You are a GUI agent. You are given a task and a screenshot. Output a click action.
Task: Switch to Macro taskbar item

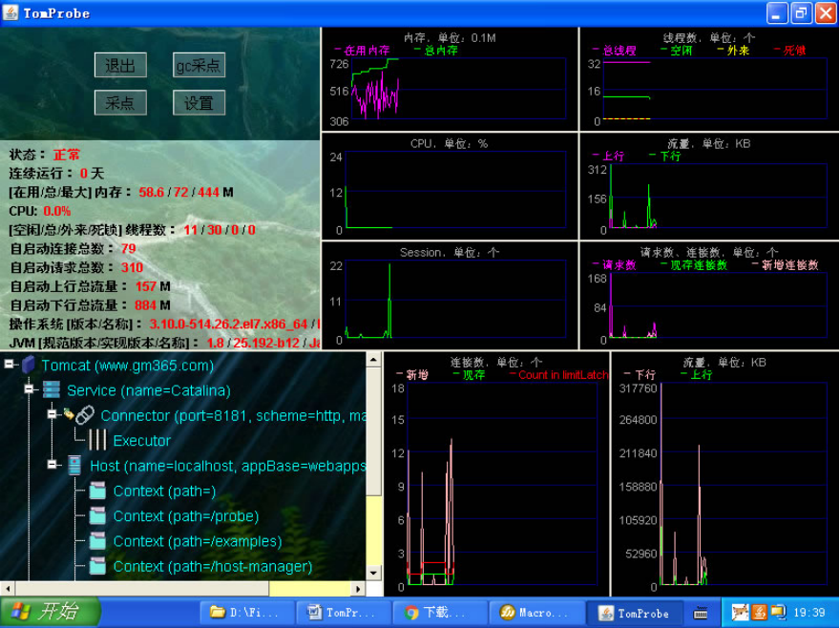pyautogui.click(x=536, y=612)
